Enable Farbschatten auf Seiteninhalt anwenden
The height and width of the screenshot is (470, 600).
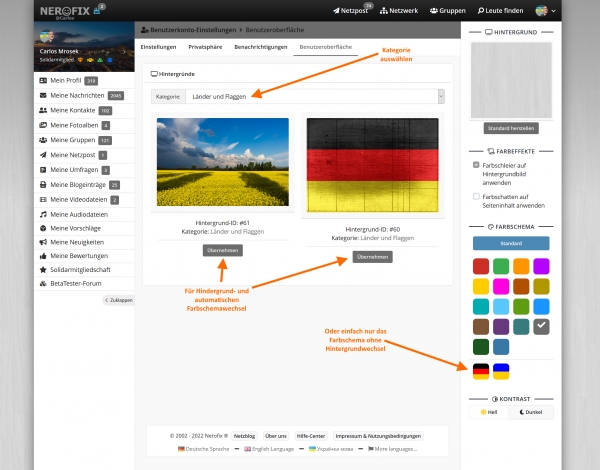[476, 197]
